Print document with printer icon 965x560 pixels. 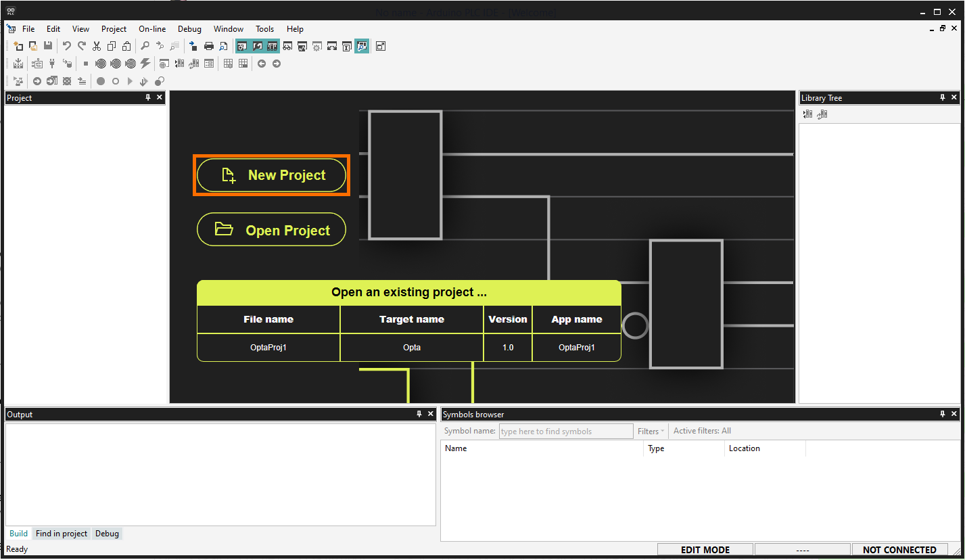coord(209,46)
